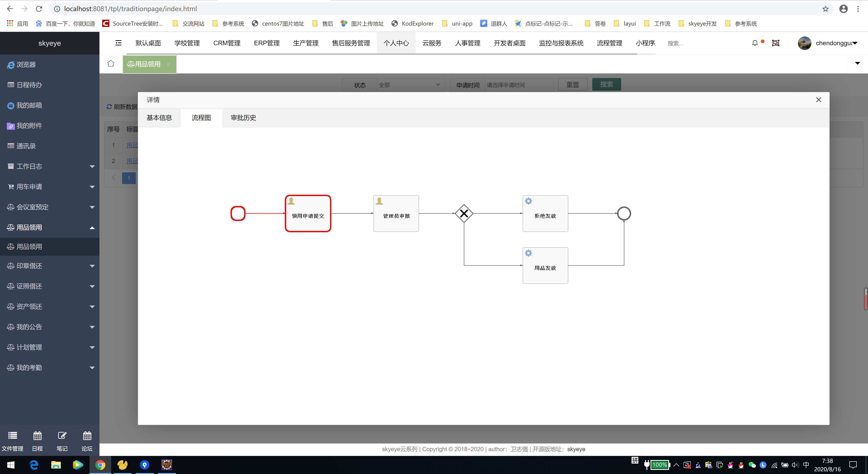Viewport: 868px width, 474px height.
Task: Select 领用申请提交 task node in diagram
Action: [x=308, y=213]
